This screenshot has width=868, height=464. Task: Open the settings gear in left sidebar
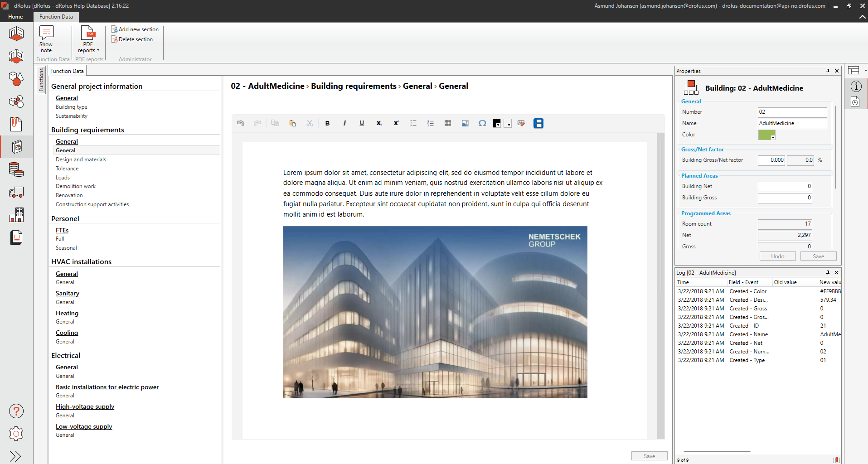tap(16, 434)
